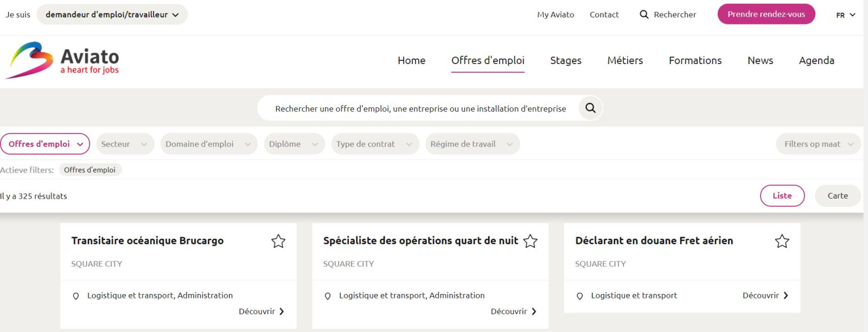This screenshot has height=332, width=868.
Task: Switch to Carte view
Action: pyautogui.click(x=838, y=196)
